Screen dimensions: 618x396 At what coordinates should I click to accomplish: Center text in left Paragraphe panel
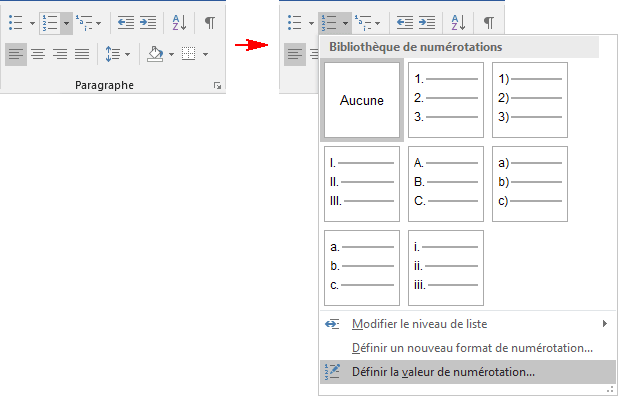[x=38, y=54]
